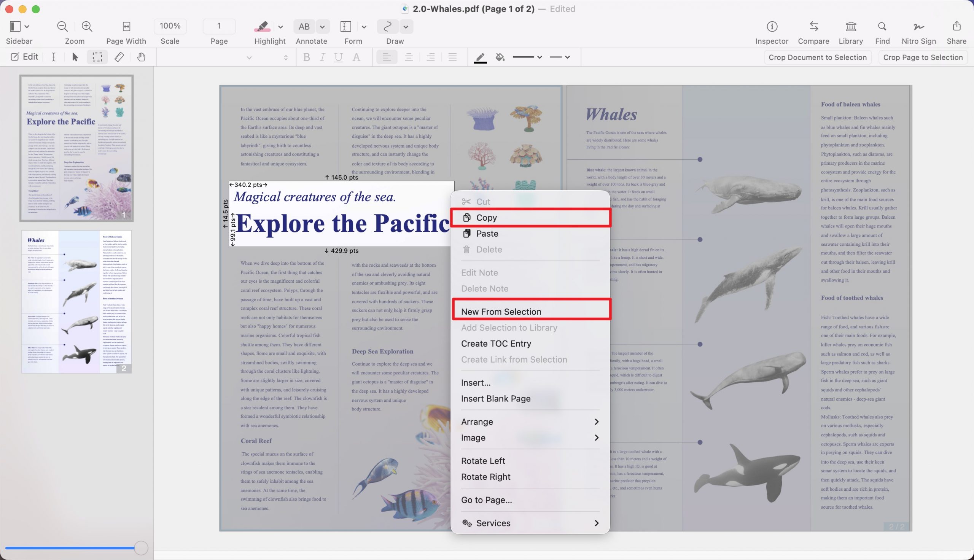Viewport: 974px width, 560px height.
Task: Toggle Italic formatting
Action: click(322, 57)
